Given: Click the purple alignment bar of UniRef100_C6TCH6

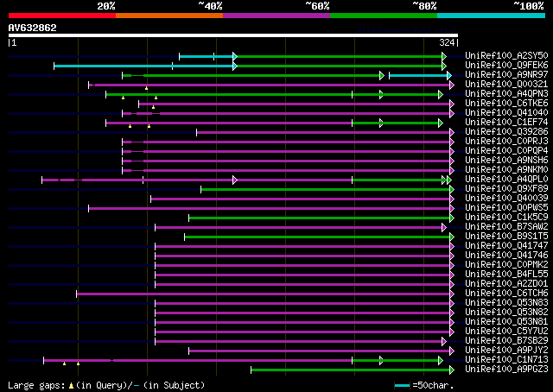Looking at the screenshot, I should tap(265, 294).
